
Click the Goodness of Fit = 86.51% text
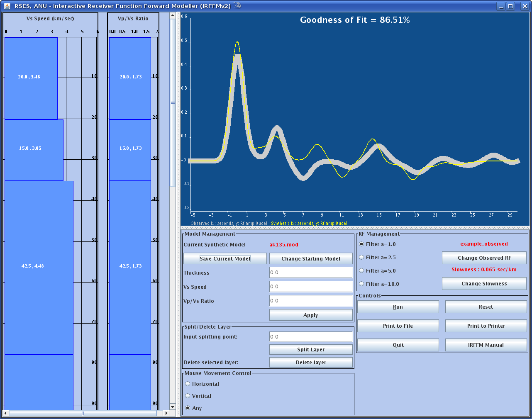355,20
